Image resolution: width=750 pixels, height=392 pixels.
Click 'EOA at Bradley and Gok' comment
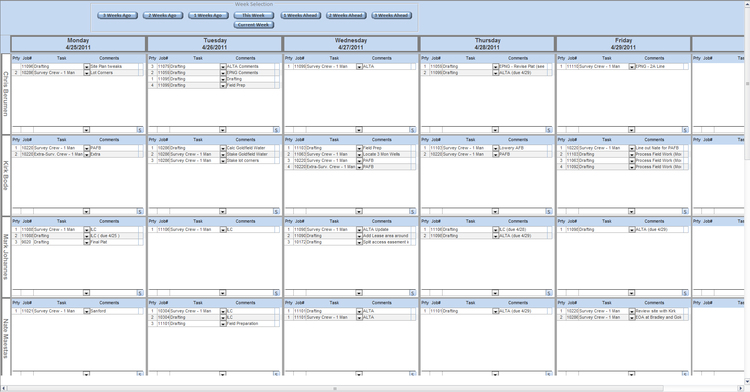pos(659,317)
